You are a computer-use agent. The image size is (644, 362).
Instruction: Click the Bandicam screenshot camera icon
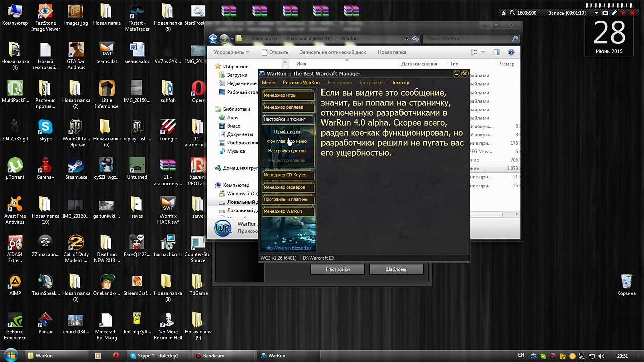tap(605, 13)
